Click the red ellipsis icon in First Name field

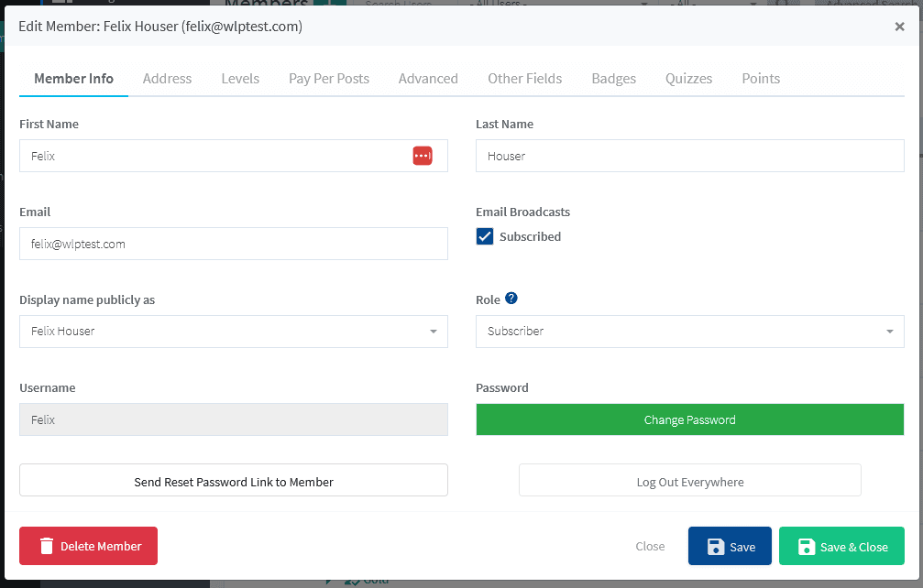(x=423, y=155)
